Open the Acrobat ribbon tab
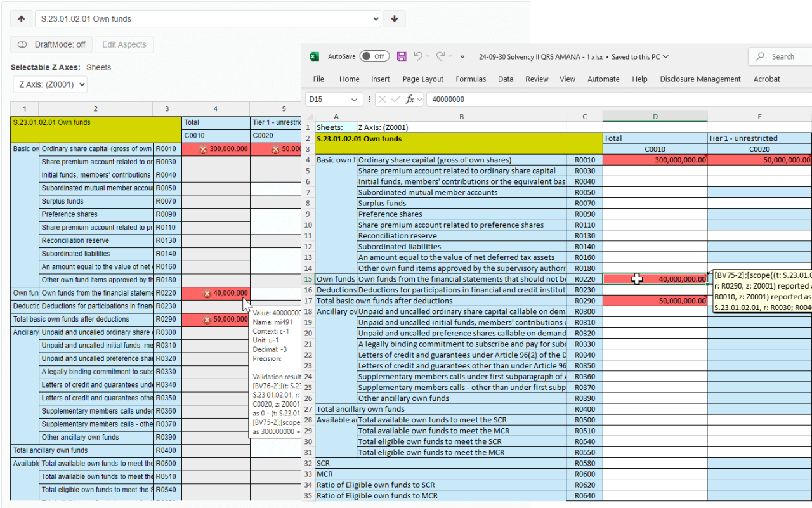812x508 pixels. point(766,79)
